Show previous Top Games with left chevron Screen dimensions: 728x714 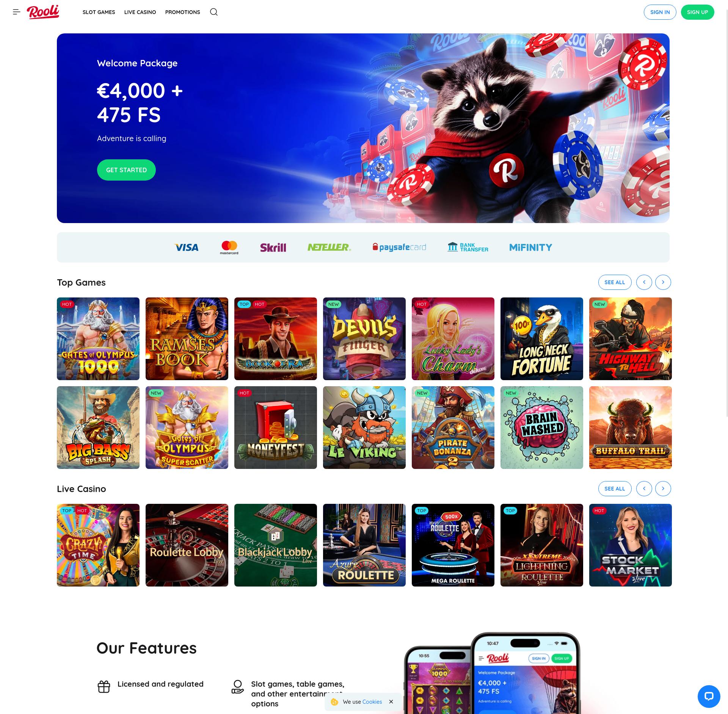(644, 282)
